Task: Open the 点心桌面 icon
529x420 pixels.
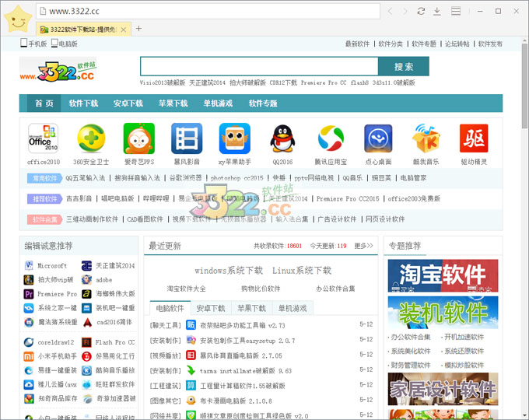Action: coord(378,138)
